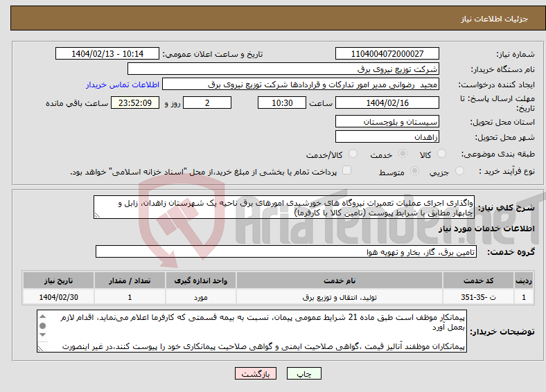Click the بازگشت back button
This screenshot has height=392, width=546.
coord(256,373)
